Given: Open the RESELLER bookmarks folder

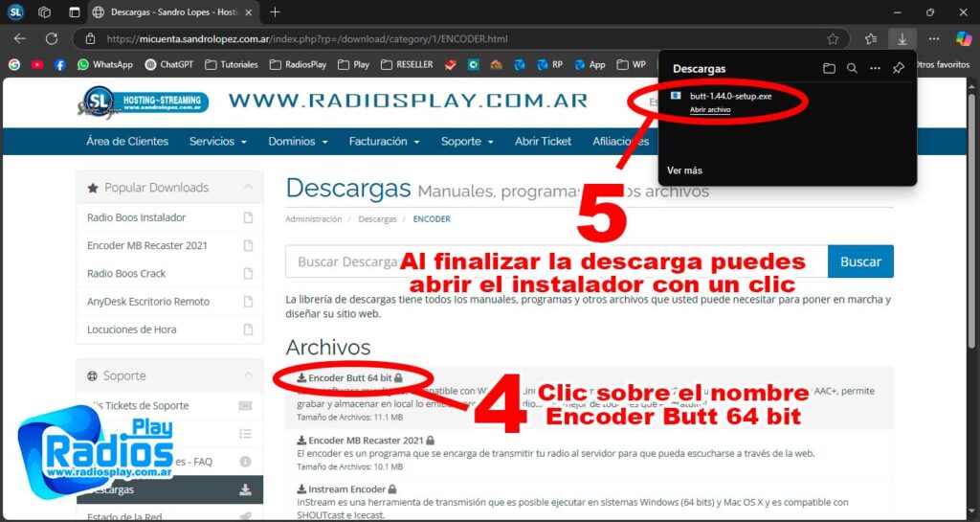Looking at the screenshot, I should pos(407,64).
